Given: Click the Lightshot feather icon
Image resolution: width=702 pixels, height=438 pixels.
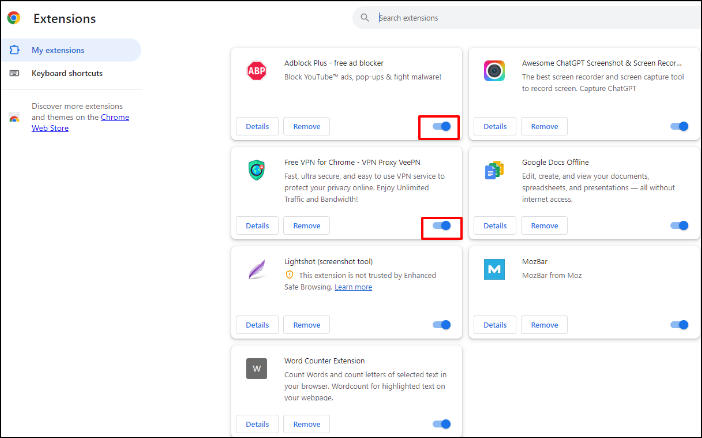Looking at the screenshot, I should click(x=256, y=269).
